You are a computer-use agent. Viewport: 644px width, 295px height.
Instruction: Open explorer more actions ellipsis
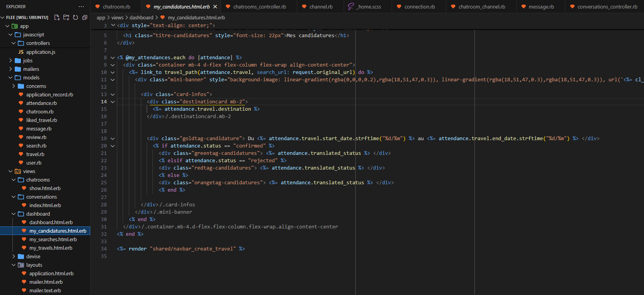(81, 7)
